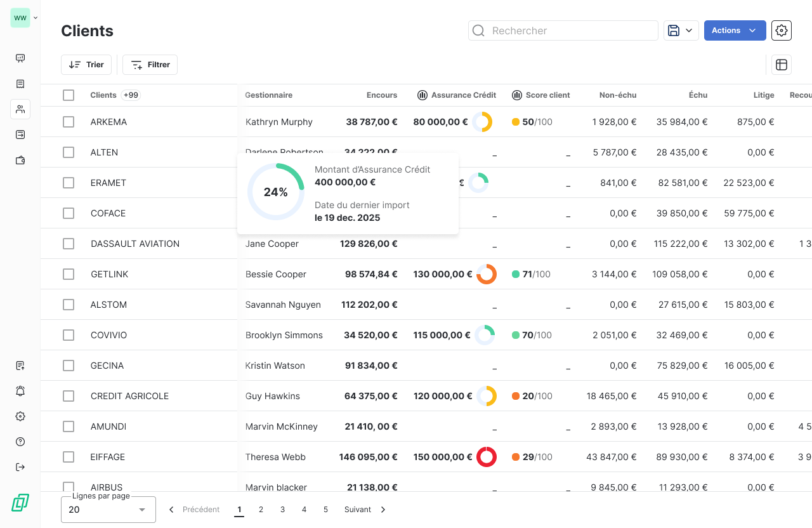Open the wallet icon in sidebar

(20, 160)
